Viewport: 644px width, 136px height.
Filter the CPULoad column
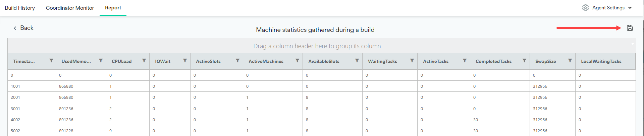click(x=144, y=61)
